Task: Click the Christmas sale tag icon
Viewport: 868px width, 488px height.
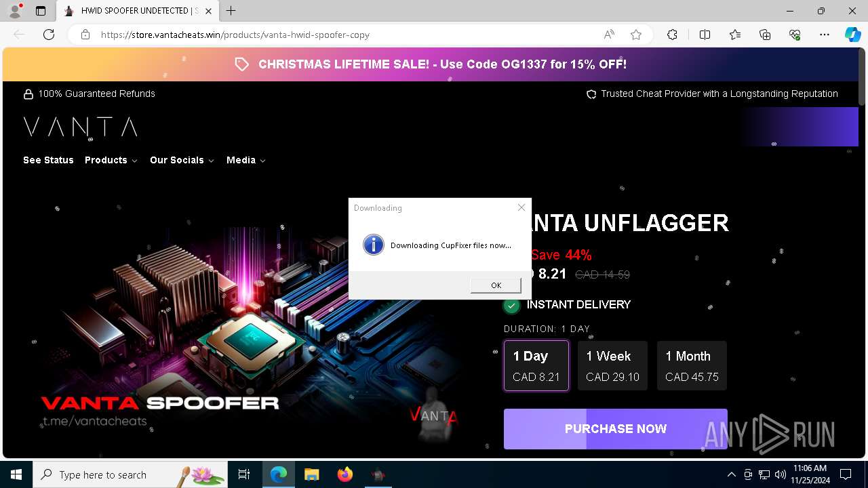Action: pyautogui.click(x=242, y=64)
